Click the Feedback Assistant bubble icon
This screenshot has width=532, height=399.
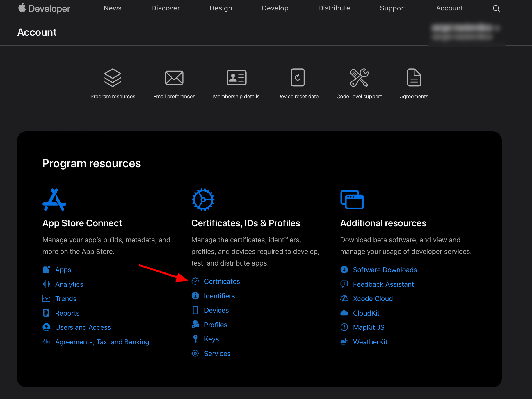click(344, 284)
